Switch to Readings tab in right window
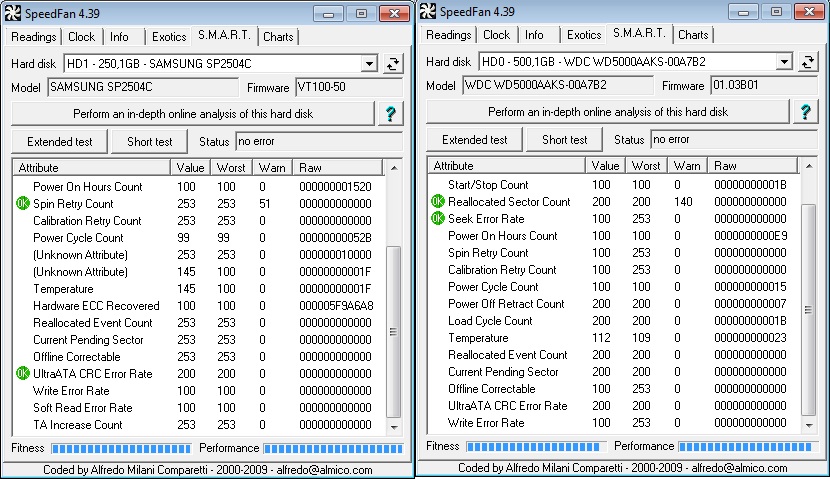 [x=448, y=35]
